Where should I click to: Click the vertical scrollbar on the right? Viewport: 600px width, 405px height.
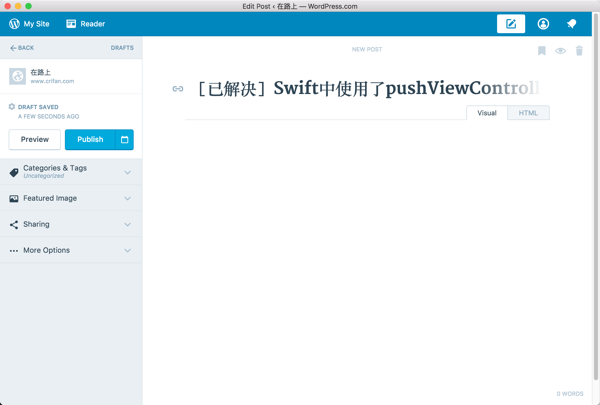[595, 197]
